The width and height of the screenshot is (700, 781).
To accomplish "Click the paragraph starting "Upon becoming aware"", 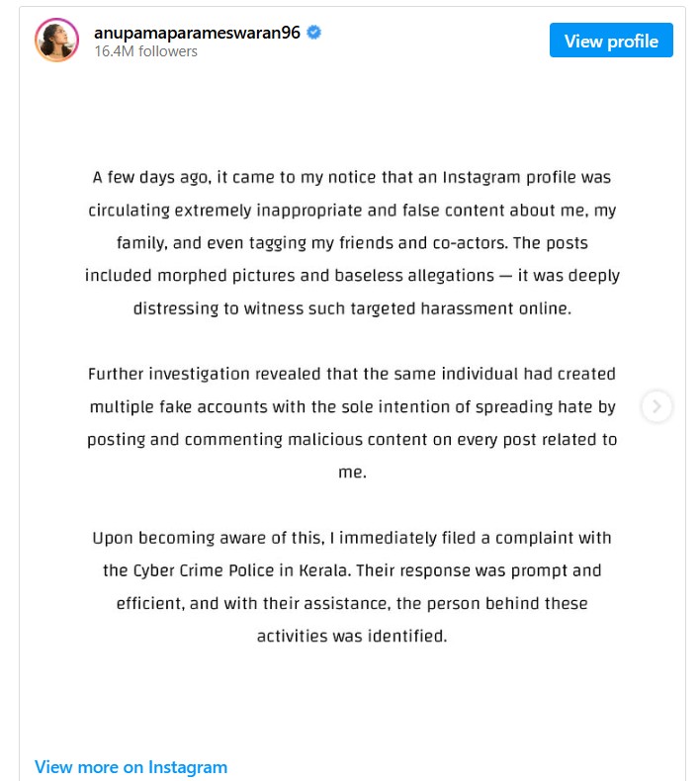I will click(x=352, y=586).
